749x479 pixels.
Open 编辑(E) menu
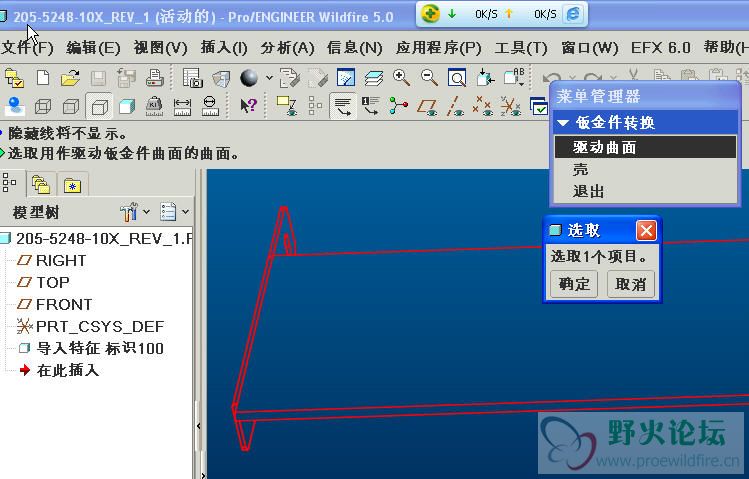click(93, 48)
